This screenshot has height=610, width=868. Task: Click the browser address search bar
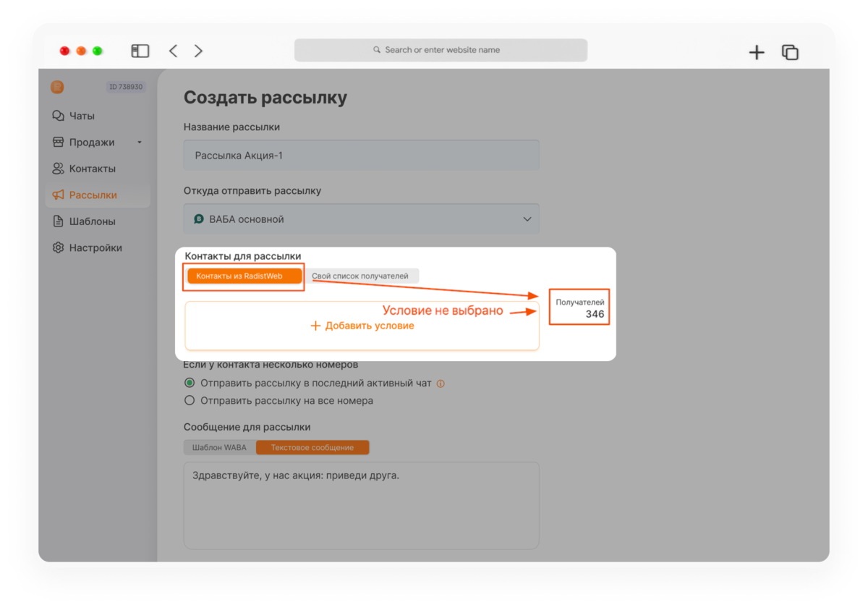[x=441, y=50]
